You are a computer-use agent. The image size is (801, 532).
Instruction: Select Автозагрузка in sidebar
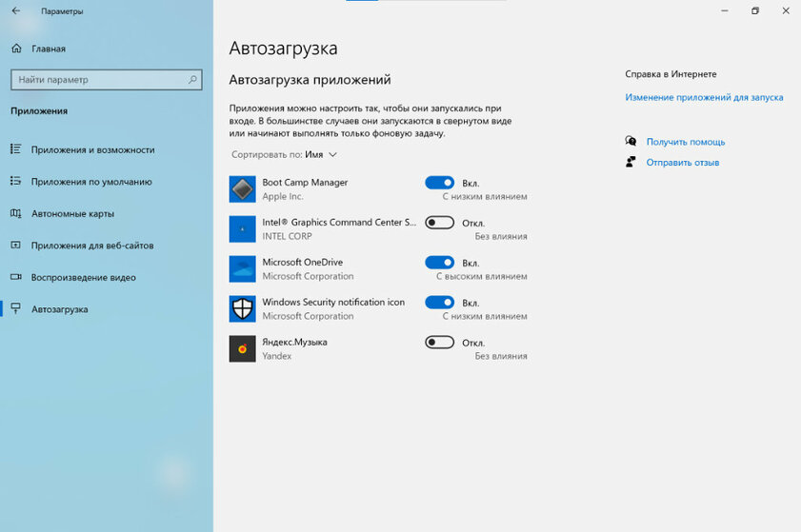pos(59,309)
